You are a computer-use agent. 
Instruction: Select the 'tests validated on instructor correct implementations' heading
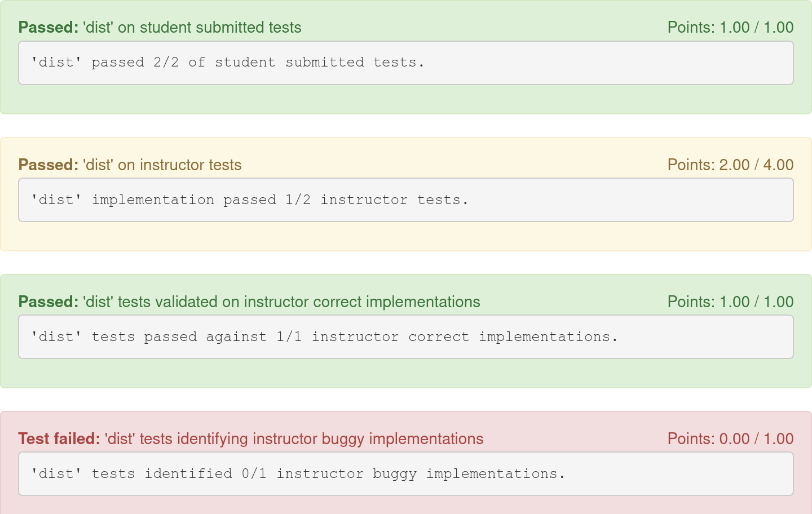click(x=281, y=302)
